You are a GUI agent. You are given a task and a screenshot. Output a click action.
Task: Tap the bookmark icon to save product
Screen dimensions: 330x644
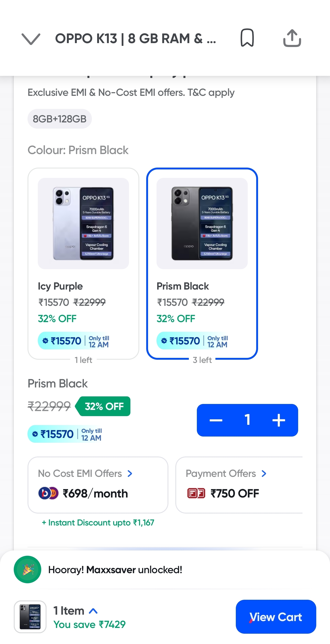pos(247,38)
